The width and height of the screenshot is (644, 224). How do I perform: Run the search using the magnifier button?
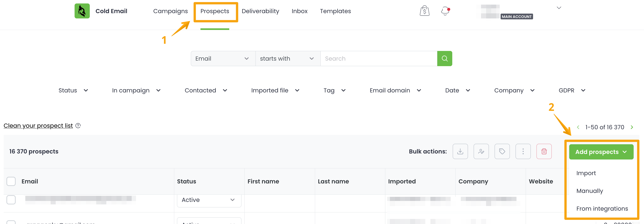click(444, 58)
